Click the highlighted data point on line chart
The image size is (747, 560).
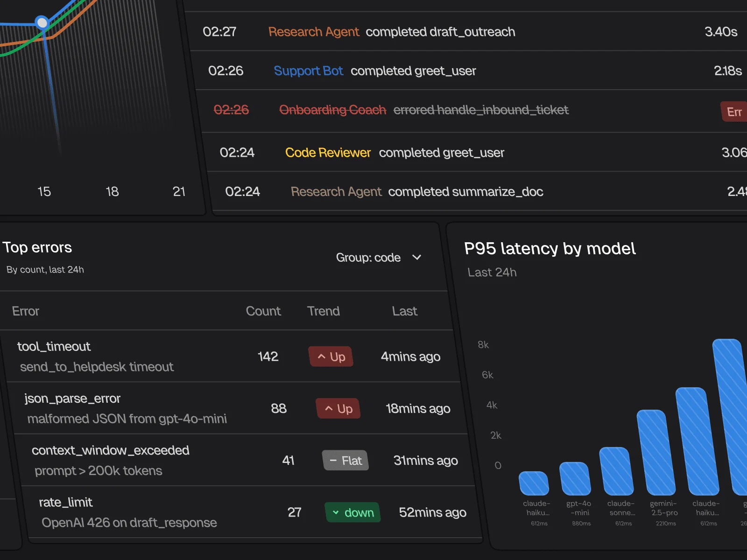coord(42,22)
